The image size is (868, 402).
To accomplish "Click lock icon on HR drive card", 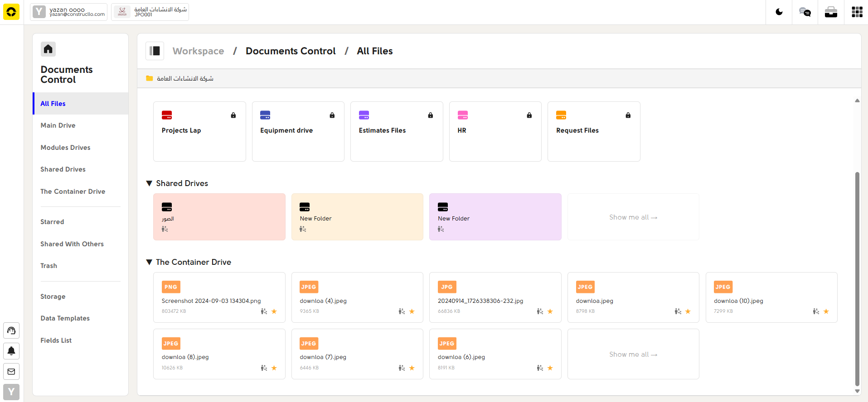I will 529,115.
